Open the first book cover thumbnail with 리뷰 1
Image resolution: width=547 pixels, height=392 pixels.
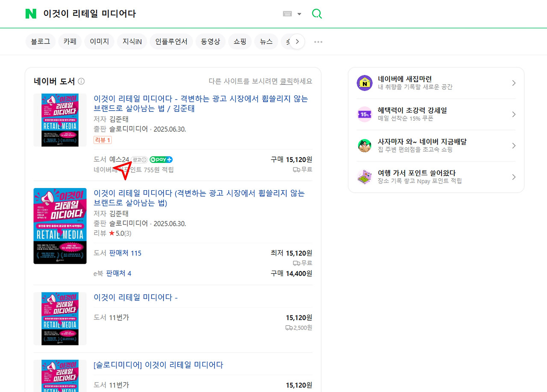point(60,120)
